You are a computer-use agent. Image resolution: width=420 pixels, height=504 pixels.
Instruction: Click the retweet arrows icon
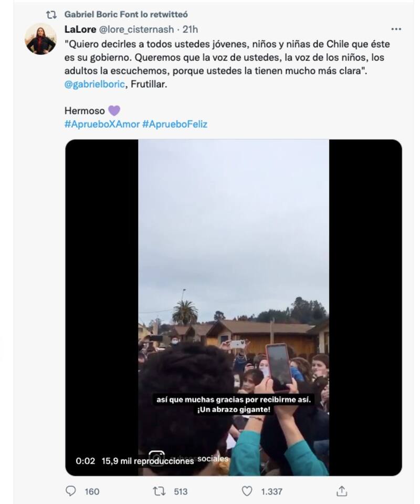pyautogui.click(x=159, y=491)
